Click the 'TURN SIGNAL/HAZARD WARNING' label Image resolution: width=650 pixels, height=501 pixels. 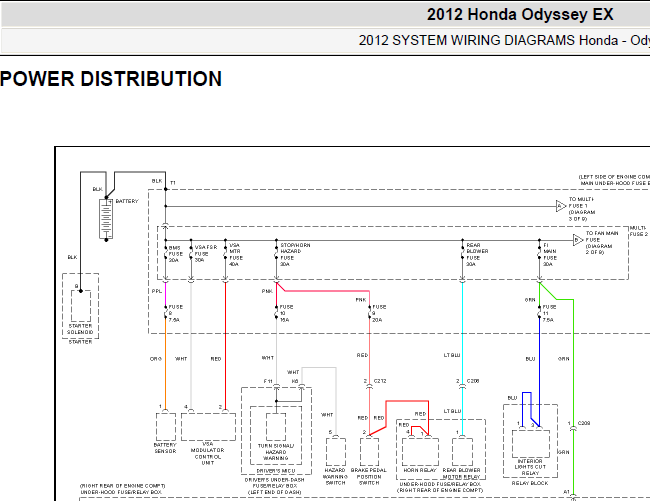pyautogui.click(x=276, y=452)
